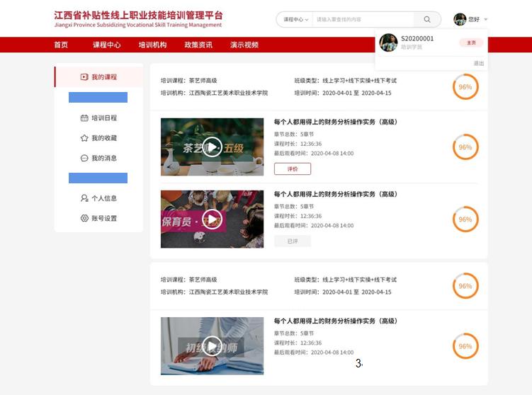Click 退出 to log out
Image resolution: width=532 pixels, height=395 pixels.
(479, 63)
